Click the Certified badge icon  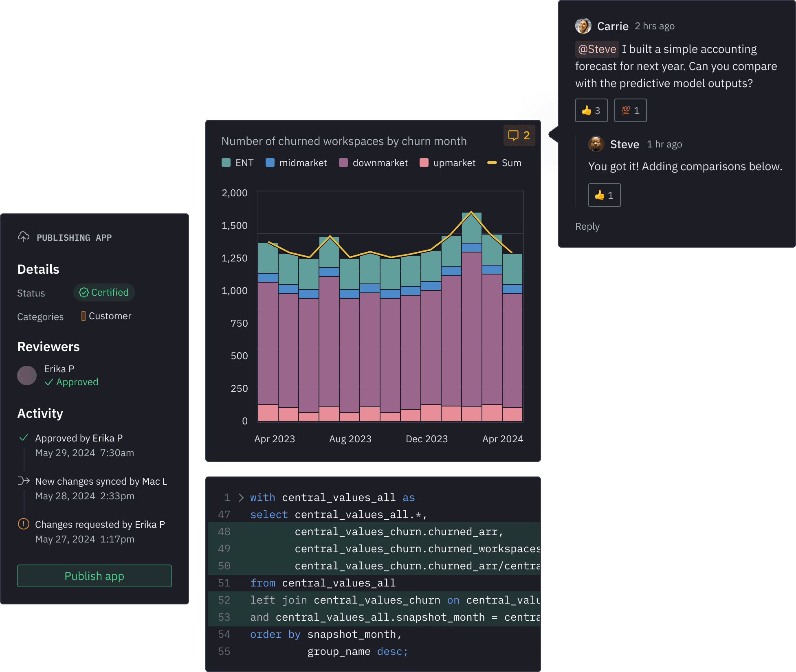[84, 292]
